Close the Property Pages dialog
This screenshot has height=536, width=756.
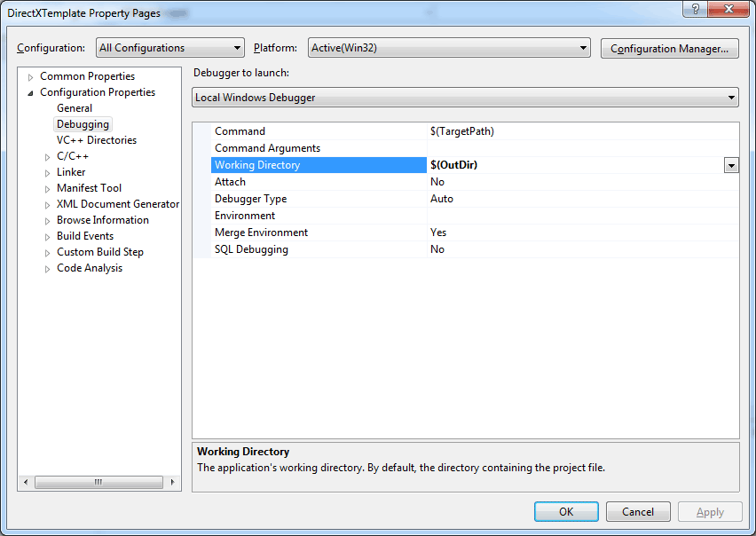(728, 9)
